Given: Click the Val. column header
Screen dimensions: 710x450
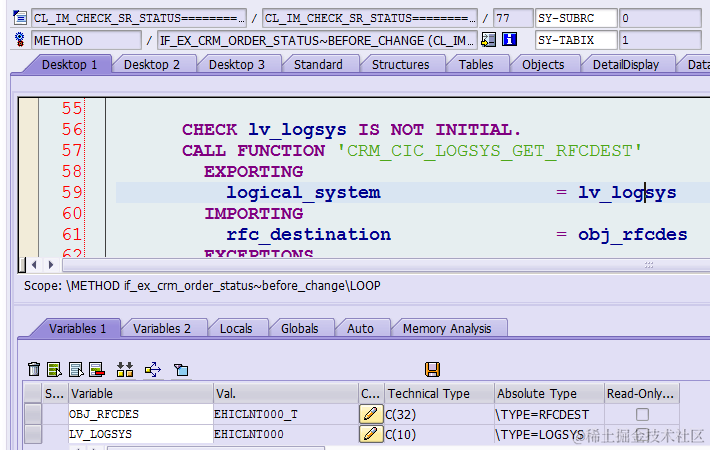Looking at the screenshot, I should pyautogui.click(x=286, y=393).
